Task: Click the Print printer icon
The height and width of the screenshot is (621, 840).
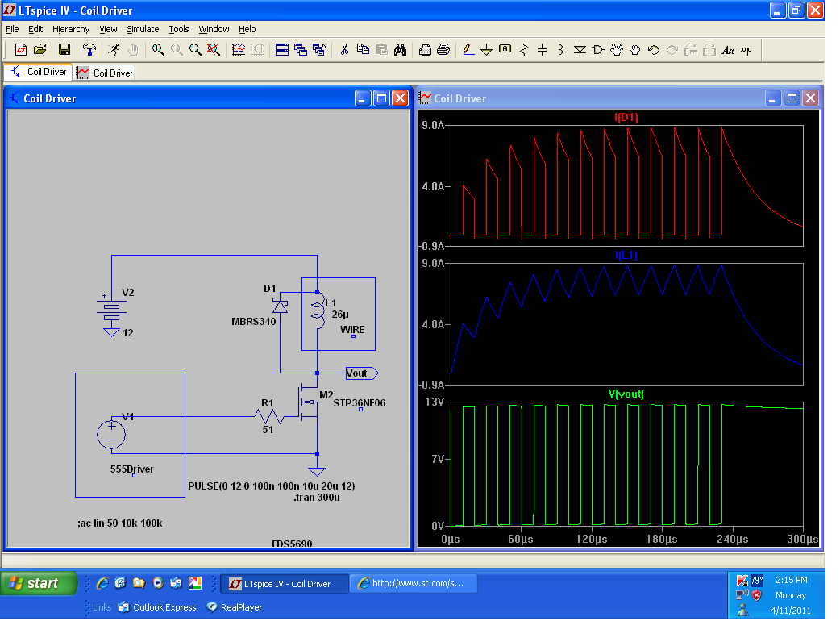Action: coord(443,50)
